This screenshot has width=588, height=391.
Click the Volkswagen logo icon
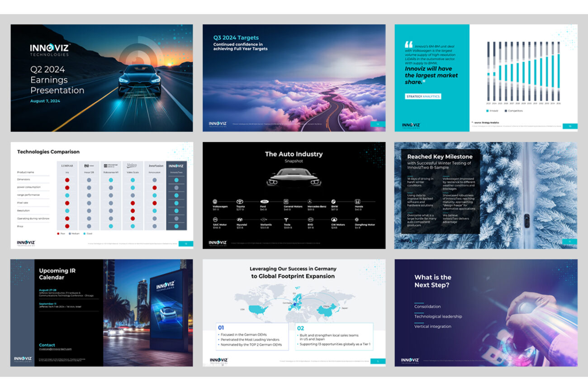(x=215, y=201)
